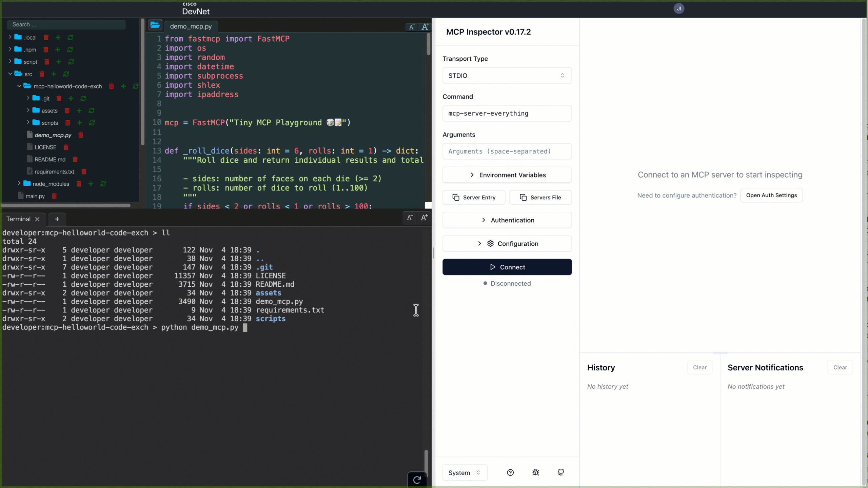Click the JI avatar at top right

(x=679, y=8)
